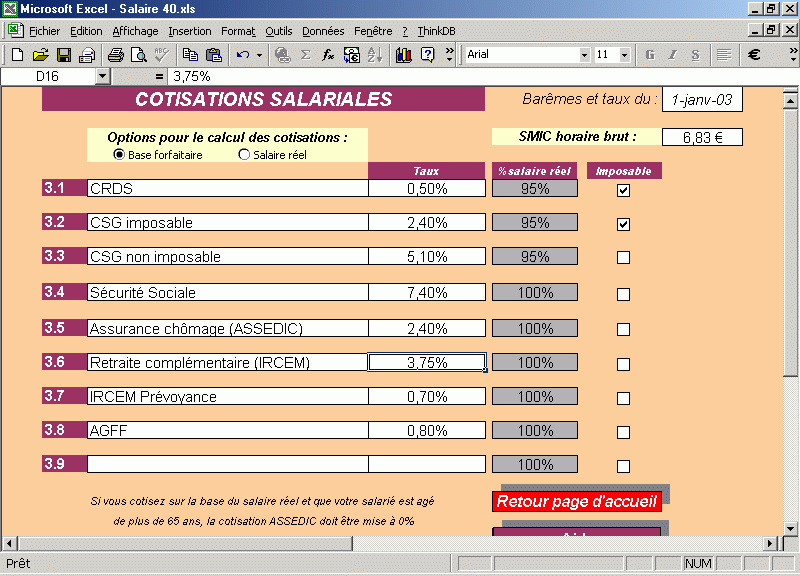Check Imposable for Assurance chômage (ASSEDIC)
The image size is (800, 576).
pyautogui.click(x=623, y=330)
